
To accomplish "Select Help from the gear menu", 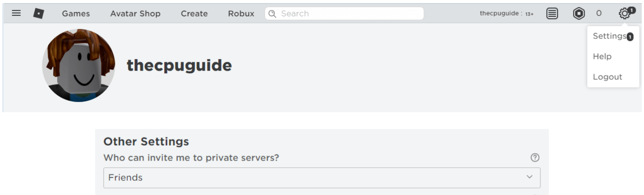I will tap(602, 56).
